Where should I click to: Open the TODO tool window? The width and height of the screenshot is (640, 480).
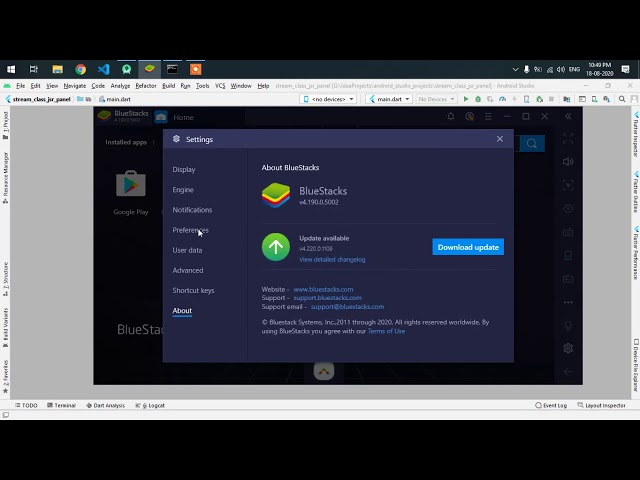tap(26, 405)
